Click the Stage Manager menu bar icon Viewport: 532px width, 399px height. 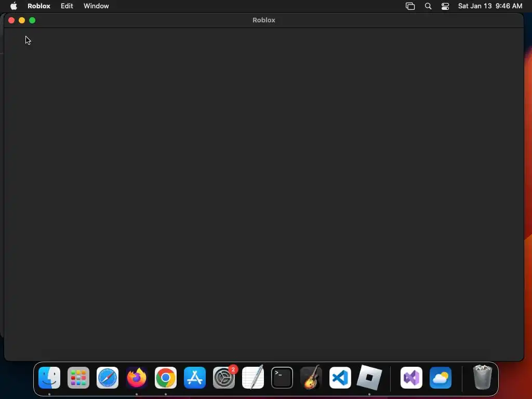(x=410, y=6)
